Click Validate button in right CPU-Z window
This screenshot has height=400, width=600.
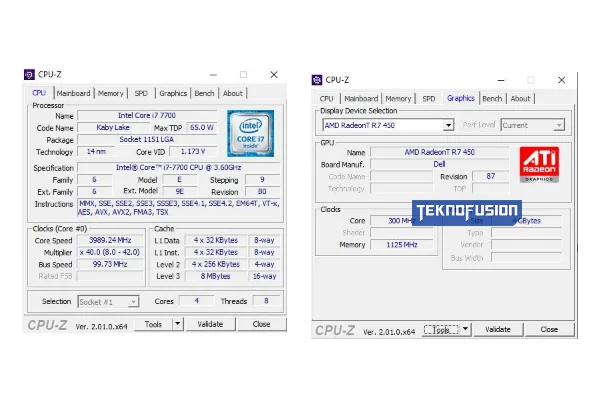click(498, 330)
